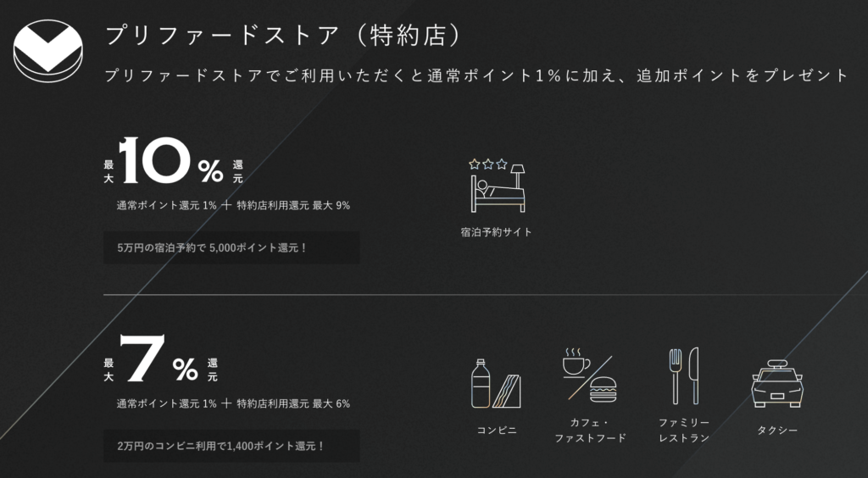The height and width of the screenshot is (478, 868).
Task: Click the タクシー label
Action: pyautogui.click(x=777, y=430)
